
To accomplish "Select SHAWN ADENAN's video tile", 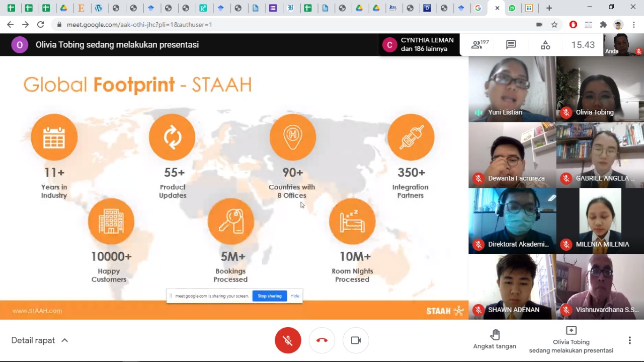I will (x=512, y=287).
